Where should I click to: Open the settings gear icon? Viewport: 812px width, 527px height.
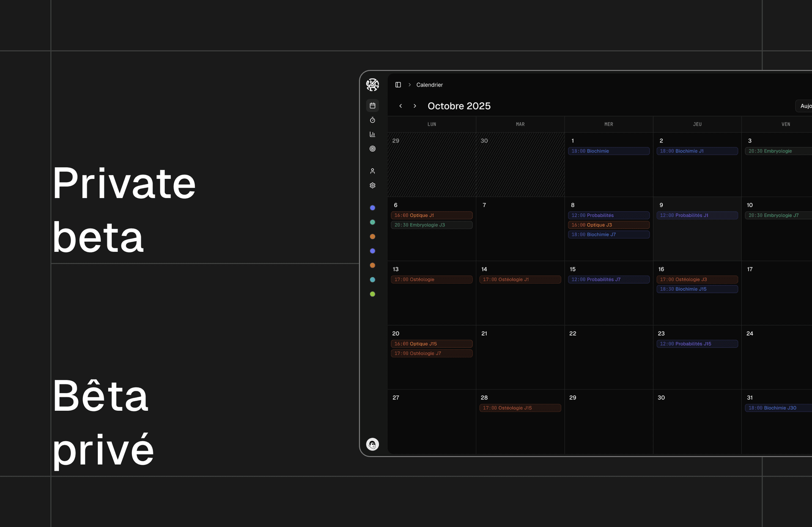(372, 186)
